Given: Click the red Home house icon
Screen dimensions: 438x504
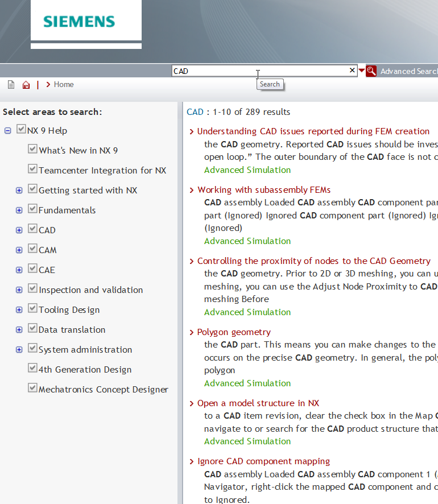Looking at the screenshot, I should pos(26,85).
